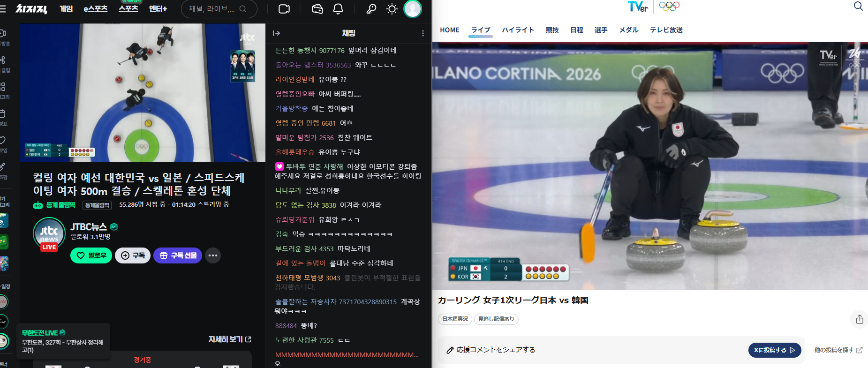
Task: Open the green category thumbnail in Chzzk sidebar
Action: (4, 242)
